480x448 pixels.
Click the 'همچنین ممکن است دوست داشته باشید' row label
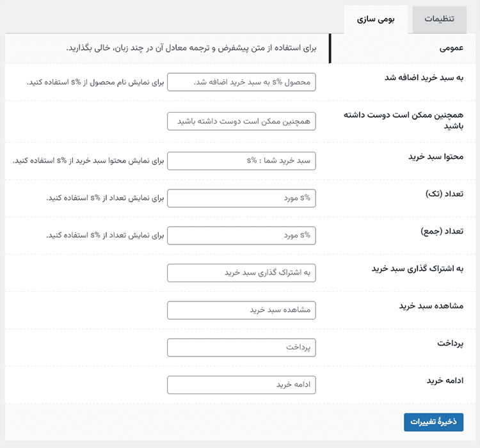403,120
